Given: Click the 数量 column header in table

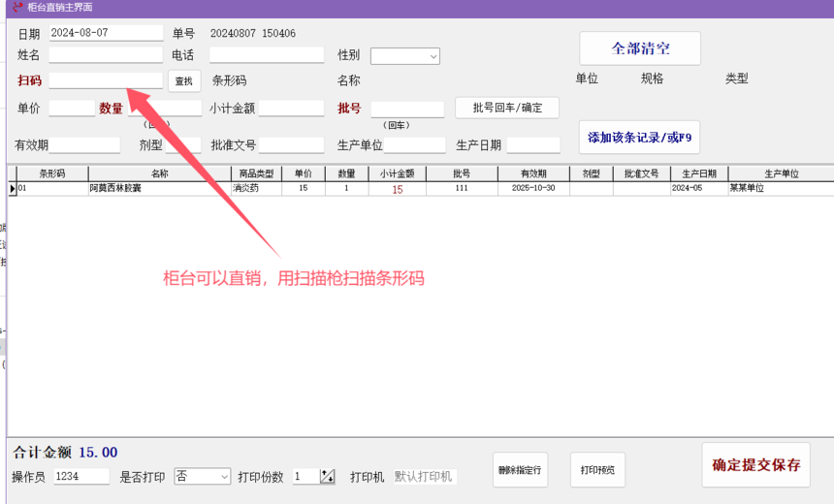Looking at the screenshot, I should pos(346,173).
